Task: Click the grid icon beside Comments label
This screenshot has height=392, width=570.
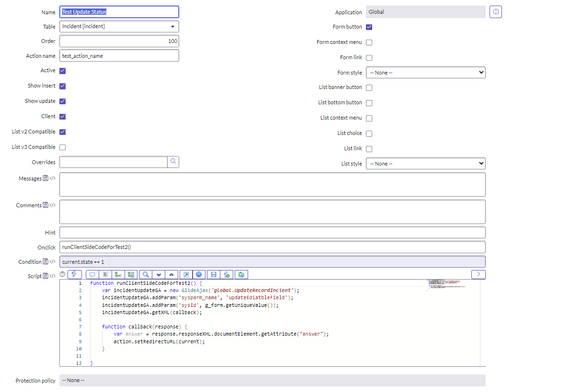Action: [45, 205]
